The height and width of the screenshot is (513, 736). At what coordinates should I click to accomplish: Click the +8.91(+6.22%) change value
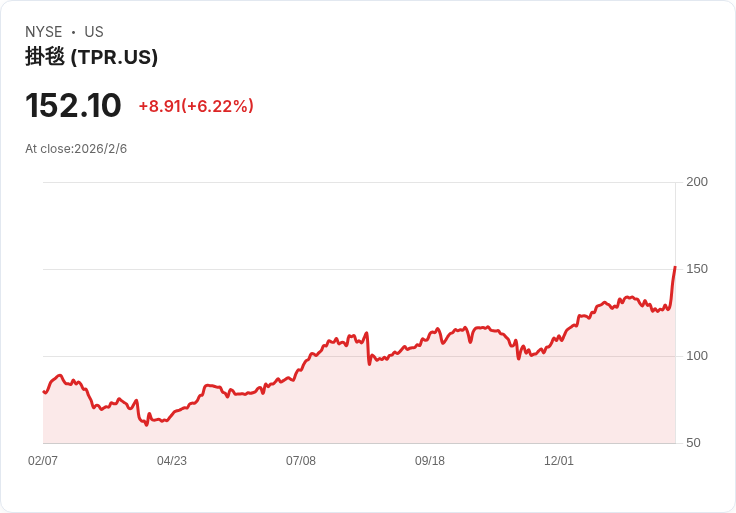point(196,106)
